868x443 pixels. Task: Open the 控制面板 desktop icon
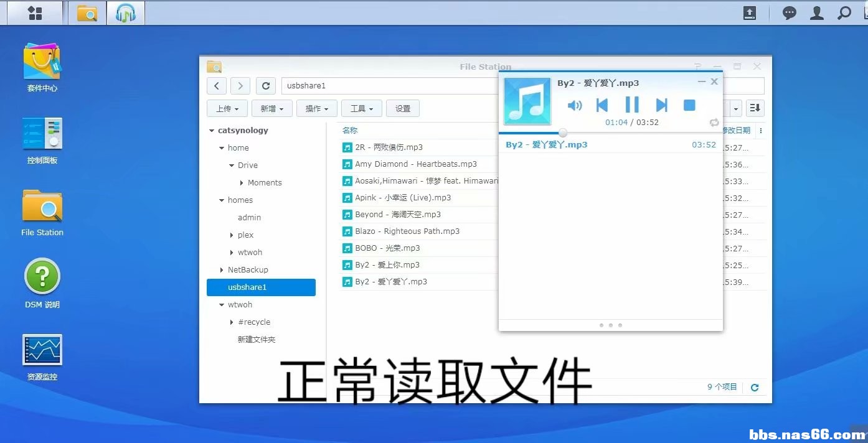coord(42,140)
